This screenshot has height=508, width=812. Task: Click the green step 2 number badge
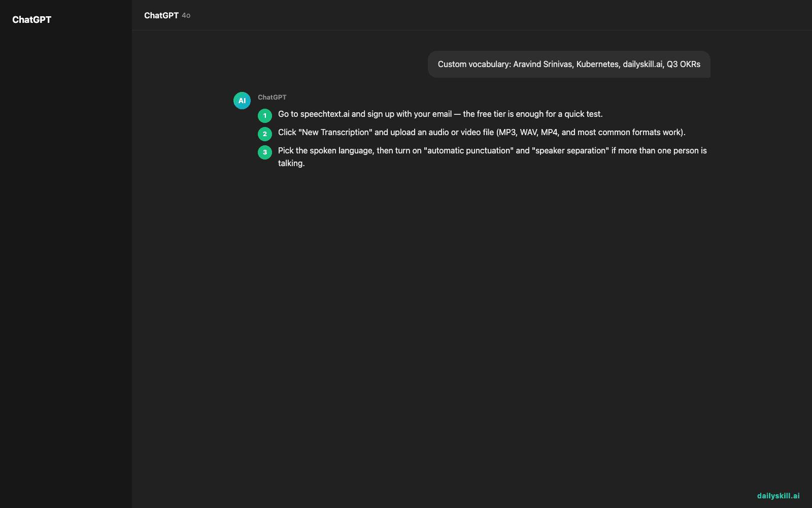265,134
